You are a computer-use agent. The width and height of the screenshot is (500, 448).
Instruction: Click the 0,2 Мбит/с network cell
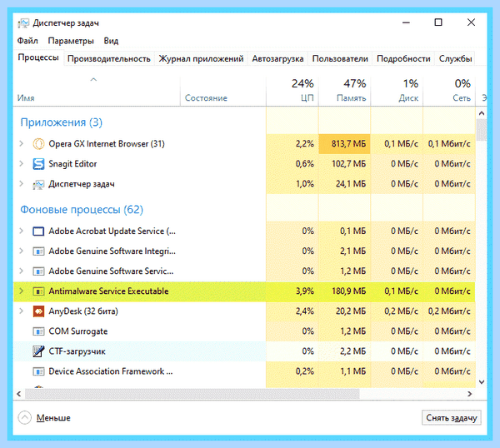pyautogui.click(x=449, y=311)
